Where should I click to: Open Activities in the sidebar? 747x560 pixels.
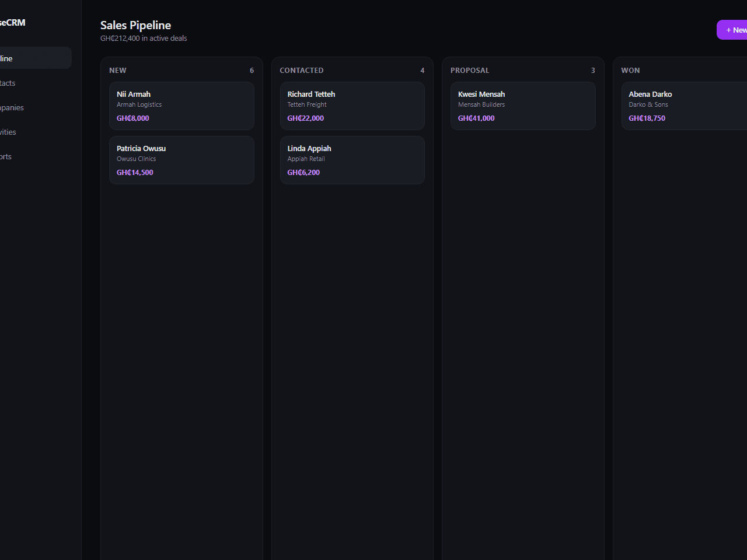pos(36,132)
